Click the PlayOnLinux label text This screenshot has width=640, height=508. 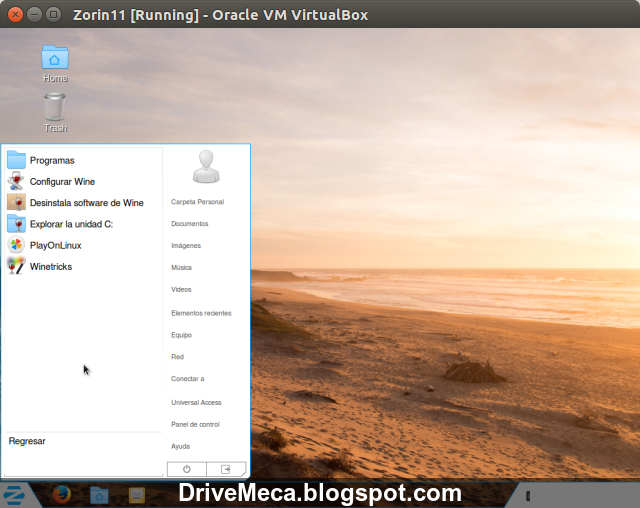(56, 245)
